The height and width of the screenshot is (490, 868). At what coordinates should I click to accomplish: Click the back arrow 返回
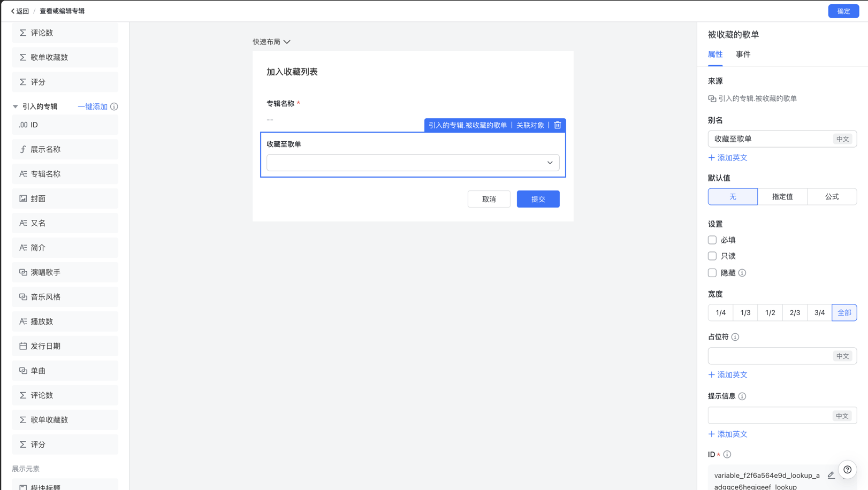[20, 11]
